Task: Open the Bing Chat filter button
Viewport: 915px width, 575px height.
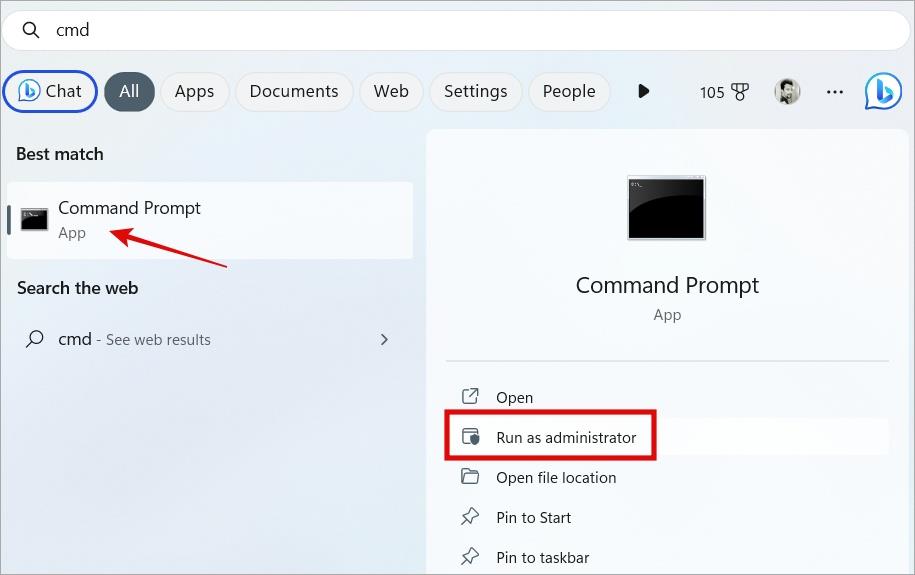Action: pyautogui.click(x=50, y=91)
